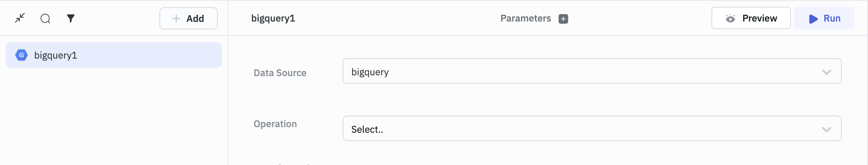This screenshot has width=868, height=165.
Task: Click the Operation field label
Action: coord(275,124)
